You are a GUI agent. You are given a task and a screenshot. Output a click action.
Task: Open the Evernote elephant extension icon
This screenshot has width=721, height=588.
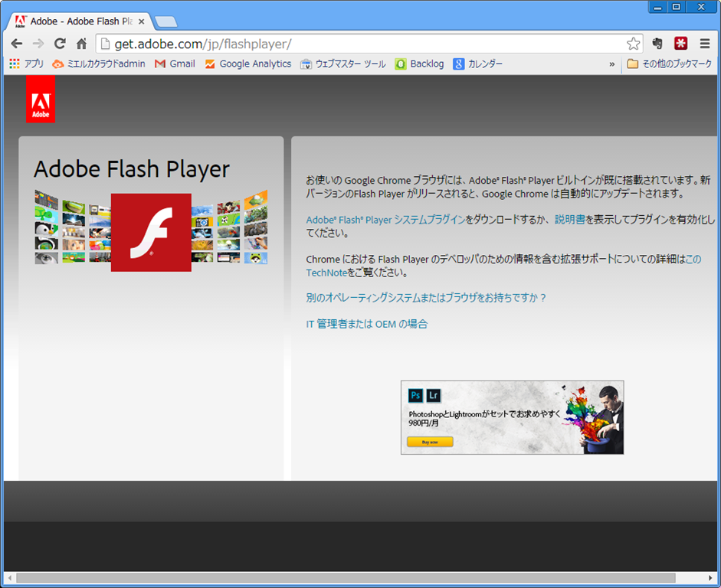point(657,44)
